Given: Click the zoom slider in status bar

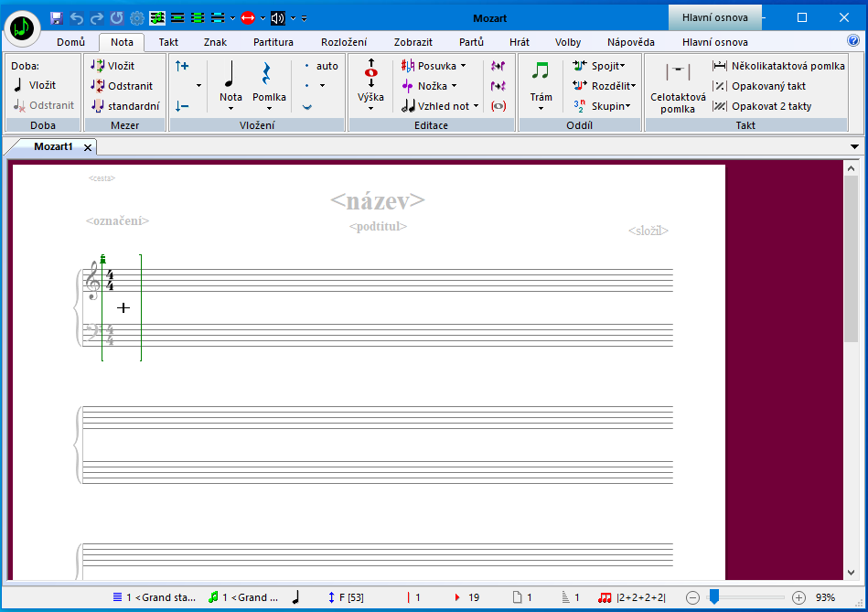Looking at the screenshot, I should pyautogui.click(x=714, y=597).
